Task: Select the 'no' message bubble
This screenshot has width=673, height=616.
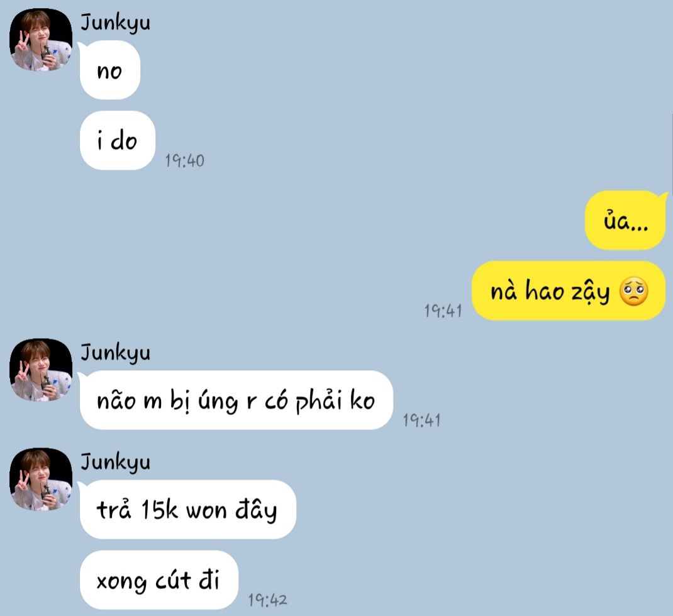Action: (110, 70)
